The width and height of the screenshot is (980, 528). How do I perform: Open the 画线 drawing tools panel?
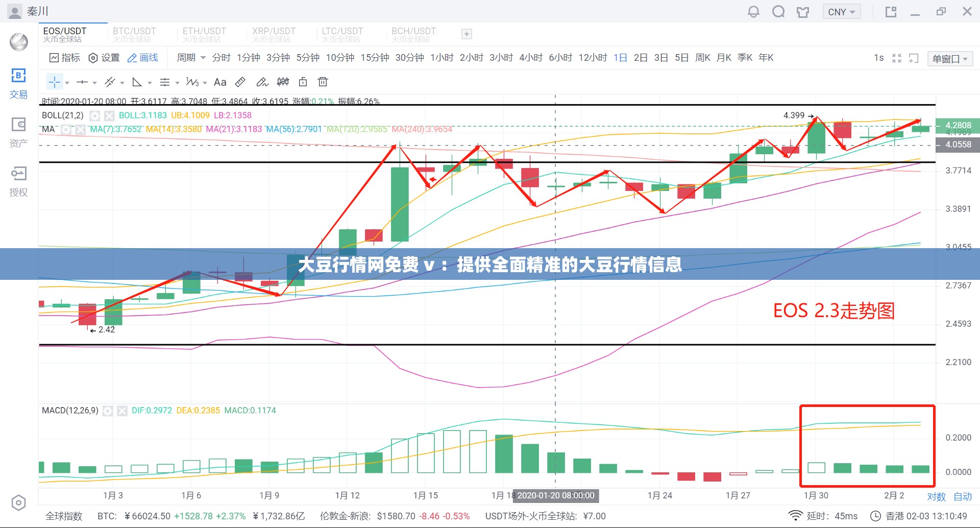click(143, 58)
